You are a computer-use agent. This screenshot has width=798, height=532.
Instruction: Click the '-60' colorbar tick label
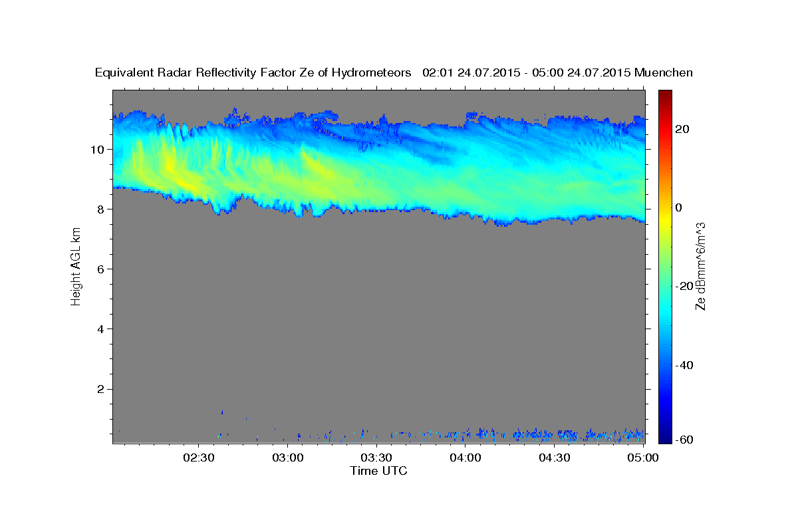point(684,440)
